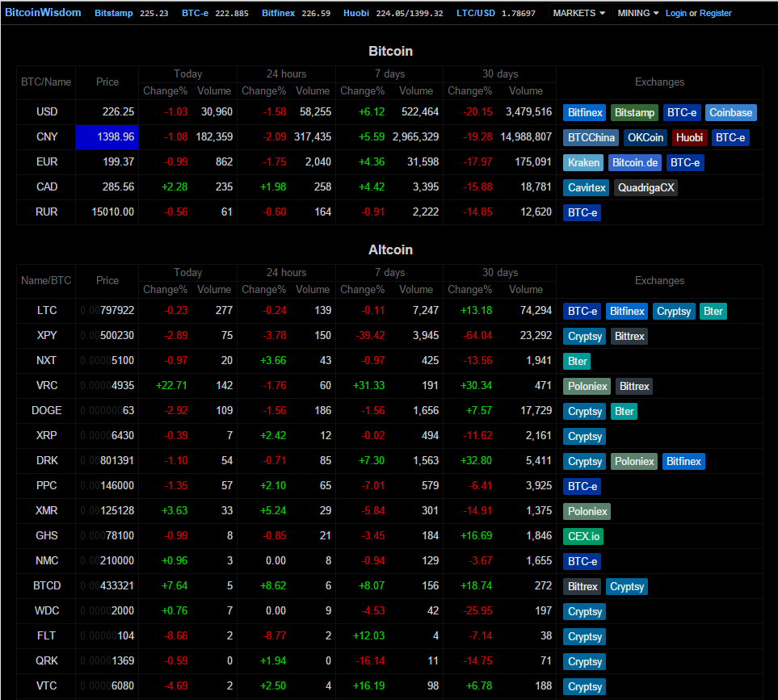Click the Register link
Viewport: 778px width, 700px height.
716,13
